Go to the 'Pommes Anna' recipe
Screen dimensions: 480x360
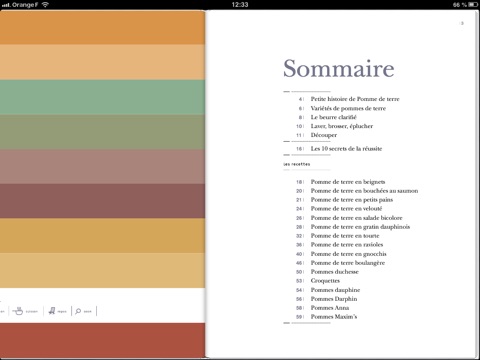(x=330, y=308)
